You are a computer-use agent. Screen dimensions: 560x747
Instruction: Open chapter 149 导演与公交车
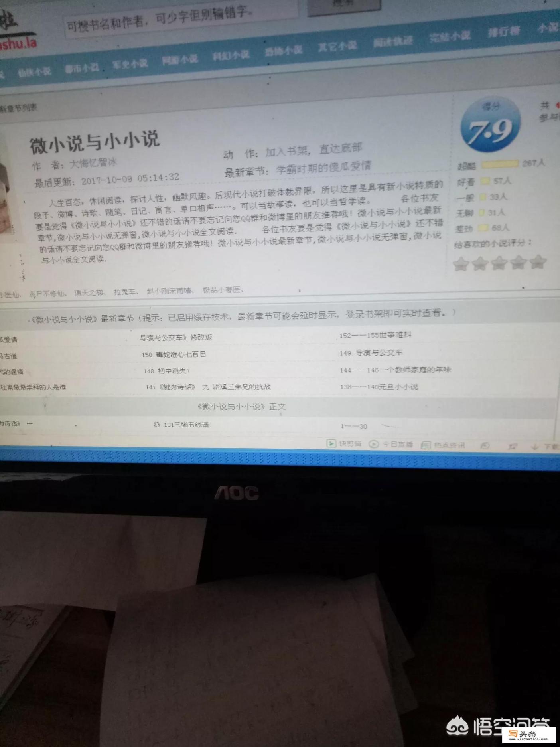371,352
